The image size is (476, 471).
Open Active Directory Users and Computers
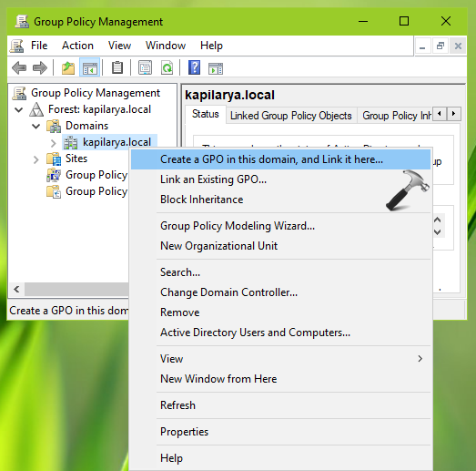(281, 333)
